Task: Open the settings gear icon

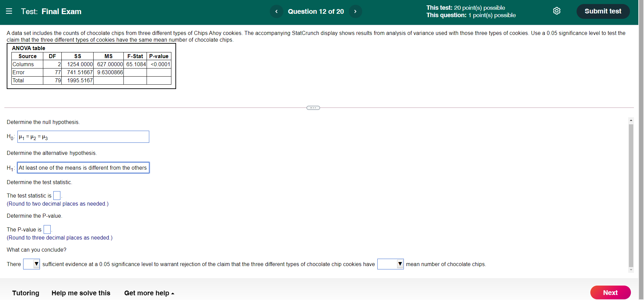Action: pos(556,11)
